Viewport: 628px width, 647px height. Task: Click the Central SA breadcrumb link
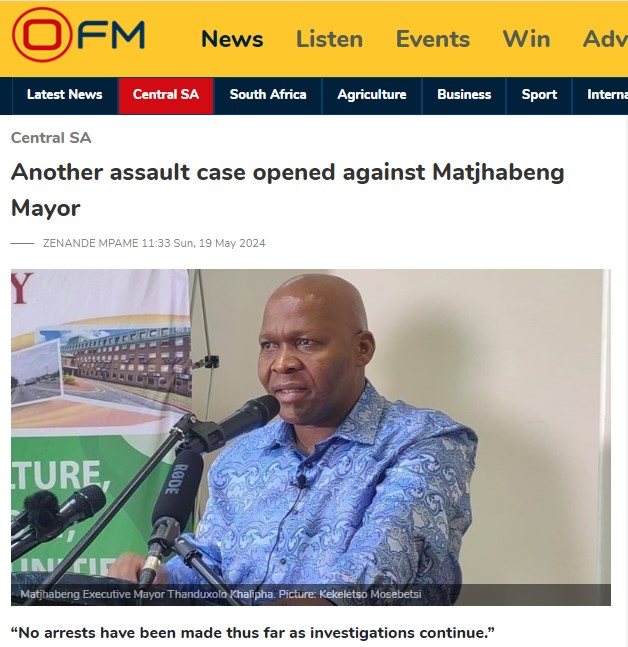51,138
